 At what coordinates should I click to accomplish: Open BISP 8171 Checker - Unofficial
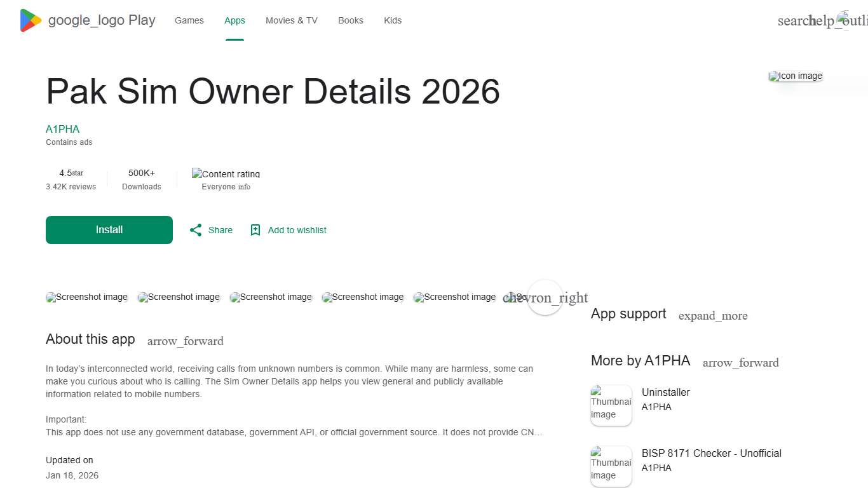[711, 453]
